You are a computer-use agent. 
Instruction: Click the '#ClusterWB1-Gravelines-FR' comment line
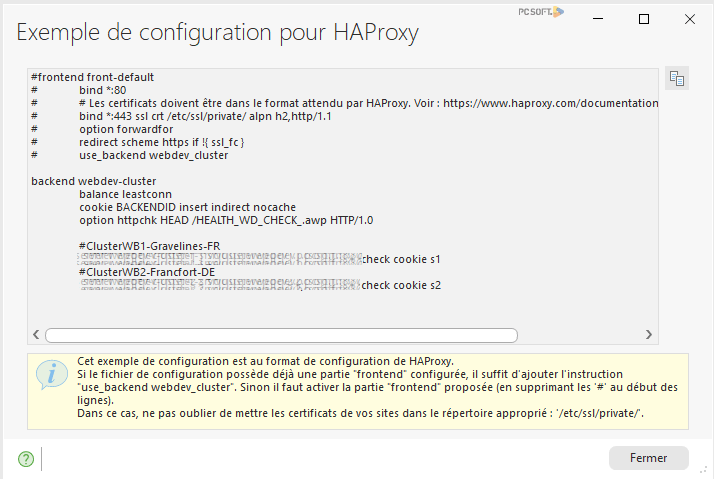point(149,246)
